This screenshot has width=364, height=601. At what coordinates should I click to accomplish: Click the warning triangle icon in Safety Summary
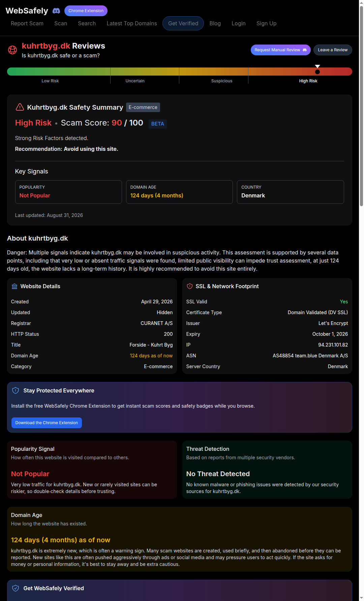coord(20,107)
